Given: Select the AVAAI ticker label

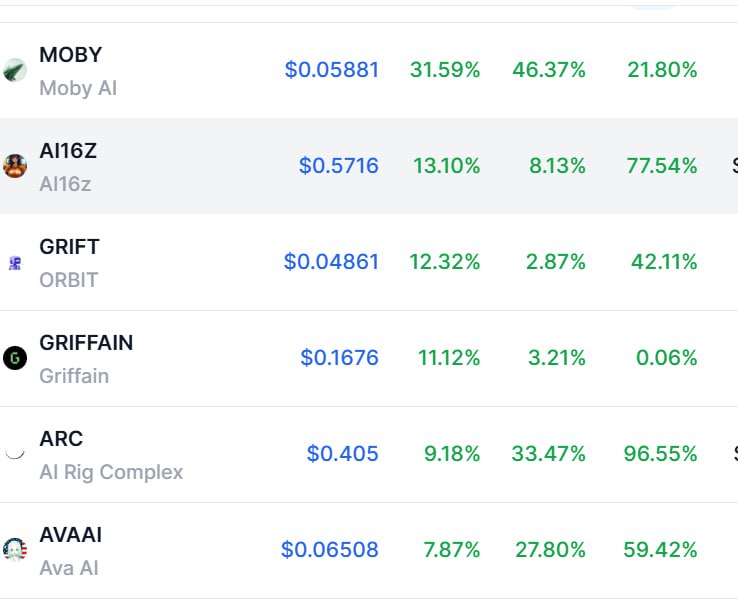Looking at the screenshot, I should 71,534.
